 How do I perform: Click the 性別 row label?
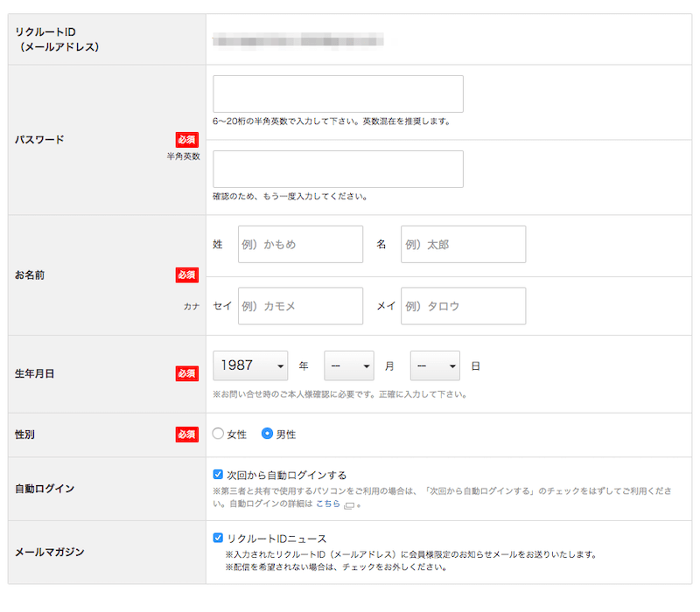[24, 435]
